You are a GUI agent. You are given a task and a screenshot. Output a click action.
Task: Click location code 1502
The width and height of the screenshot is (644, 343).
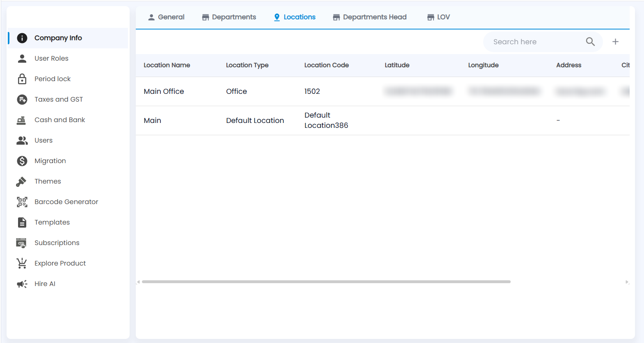click(312, 91)
